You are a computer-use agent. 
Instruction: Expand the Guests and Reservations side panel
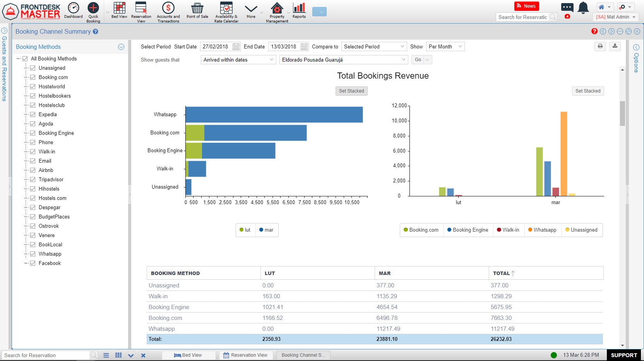tap(4, 30)
